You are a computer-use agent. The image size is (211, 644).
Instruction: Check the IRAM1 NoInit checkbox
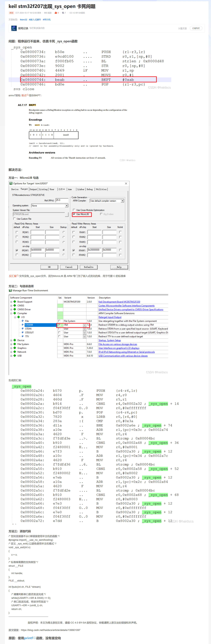(120, 250)
